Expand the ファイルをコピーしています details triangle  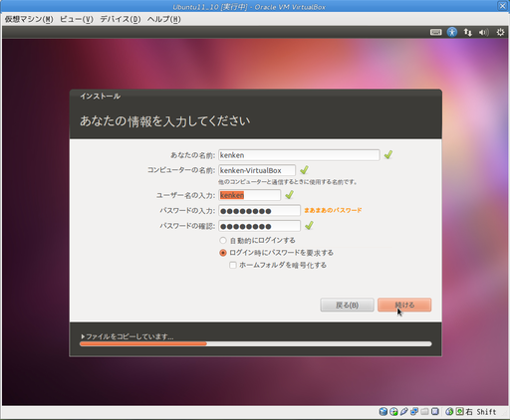83,336
